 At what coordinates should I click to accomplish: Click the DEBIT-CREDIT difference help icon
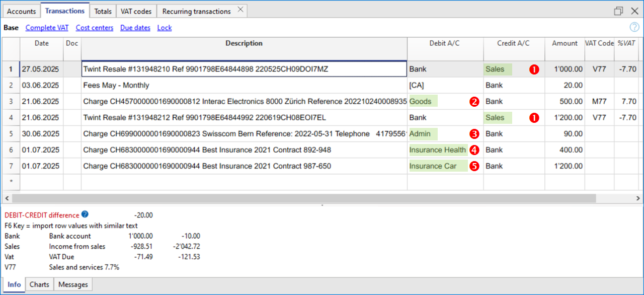pyautogui.click(x=85, y=215)
